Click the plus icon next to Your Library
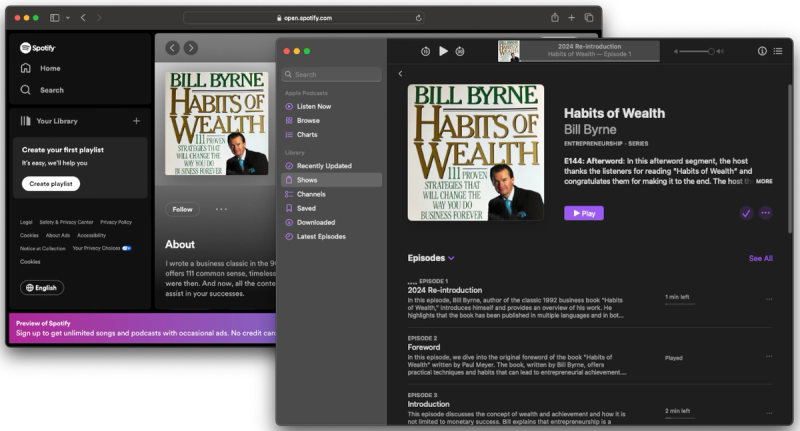 [x=136, y=121]
